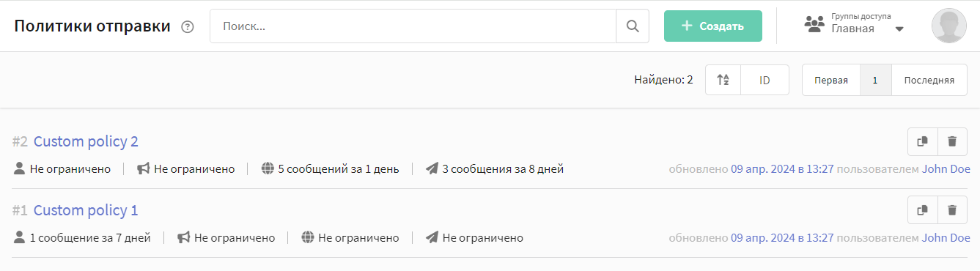
Task: Delete Custom policy 2 with trash icon
Action: (x=952, y=141)
